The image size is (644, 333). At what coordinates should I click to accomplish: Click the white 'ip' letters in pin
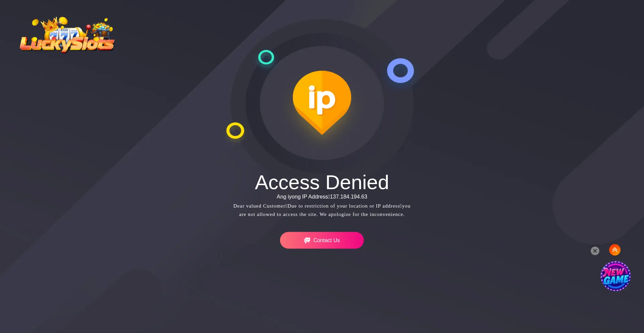tap(322, 99)
